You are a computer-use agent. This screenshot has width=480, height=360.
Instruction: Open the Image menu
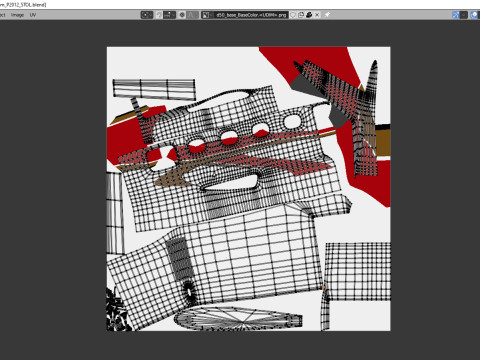tap(17, 15)
